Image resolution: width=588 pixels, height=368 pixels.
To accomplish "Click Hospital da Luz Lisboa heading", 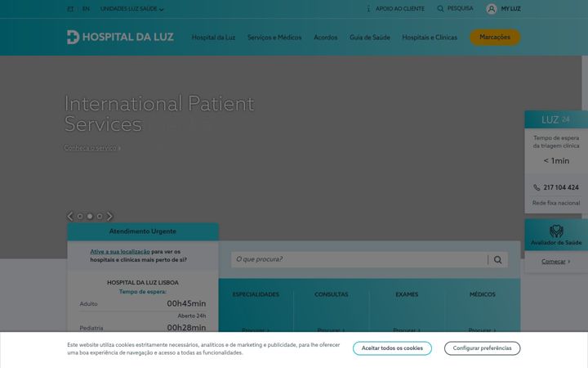I will click(x=142, y=282).
